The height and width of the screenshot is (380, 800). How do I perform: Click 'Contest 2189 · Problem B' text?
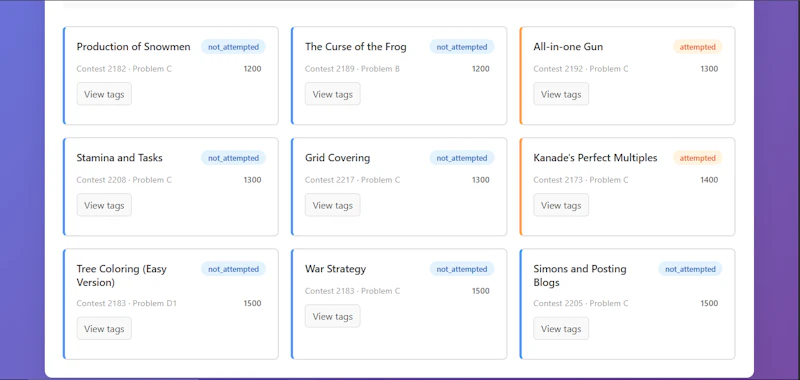(353, 69)
